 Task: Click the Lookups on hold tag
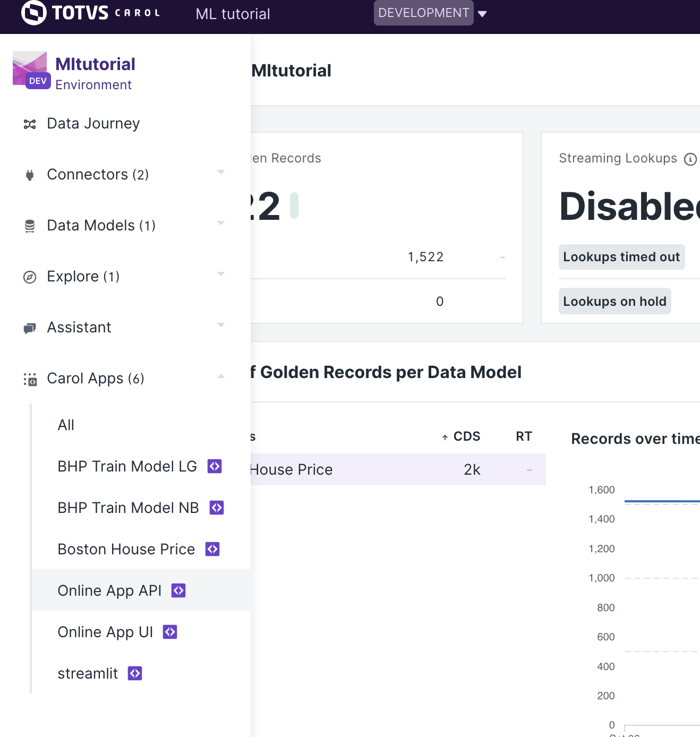(x=614, y=302)
